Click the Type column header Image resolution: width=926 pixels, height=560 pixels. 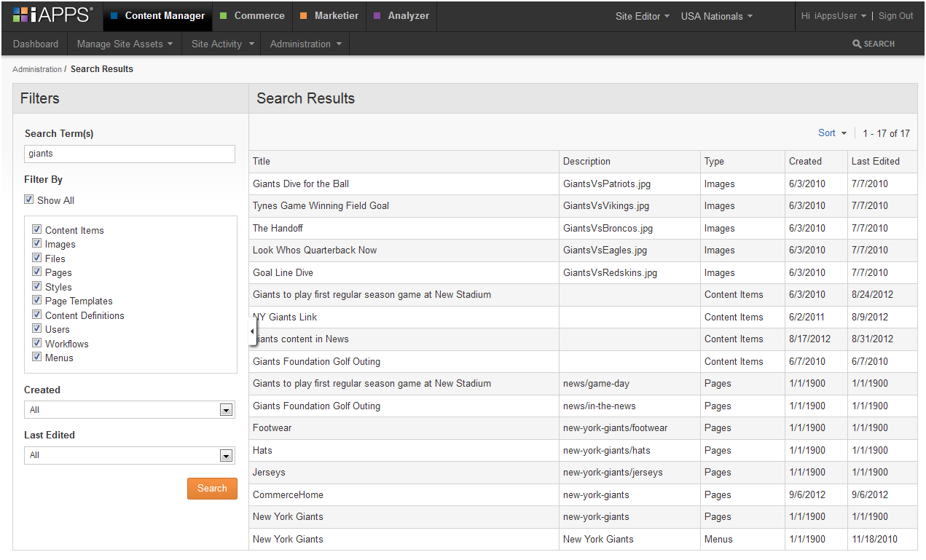[x=742, y=162]
